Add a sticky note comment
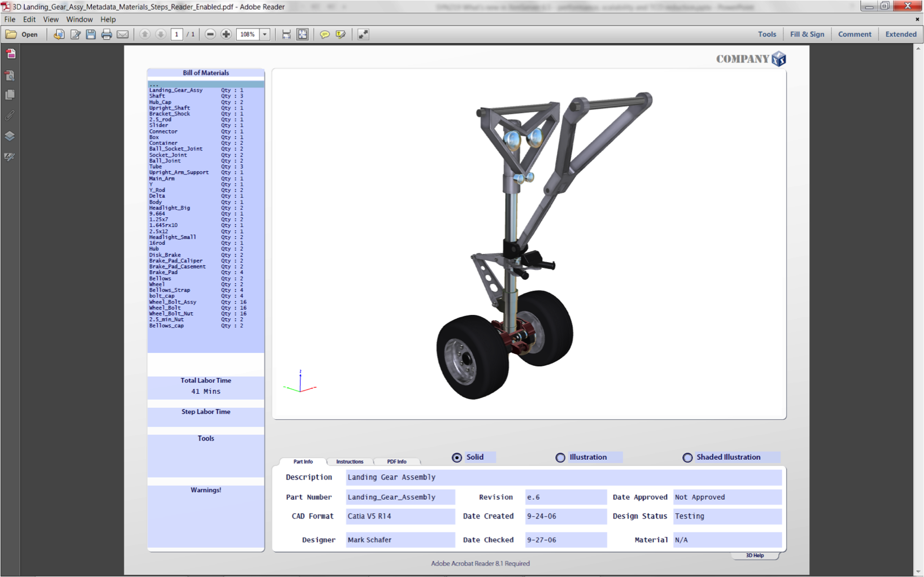 324,34
